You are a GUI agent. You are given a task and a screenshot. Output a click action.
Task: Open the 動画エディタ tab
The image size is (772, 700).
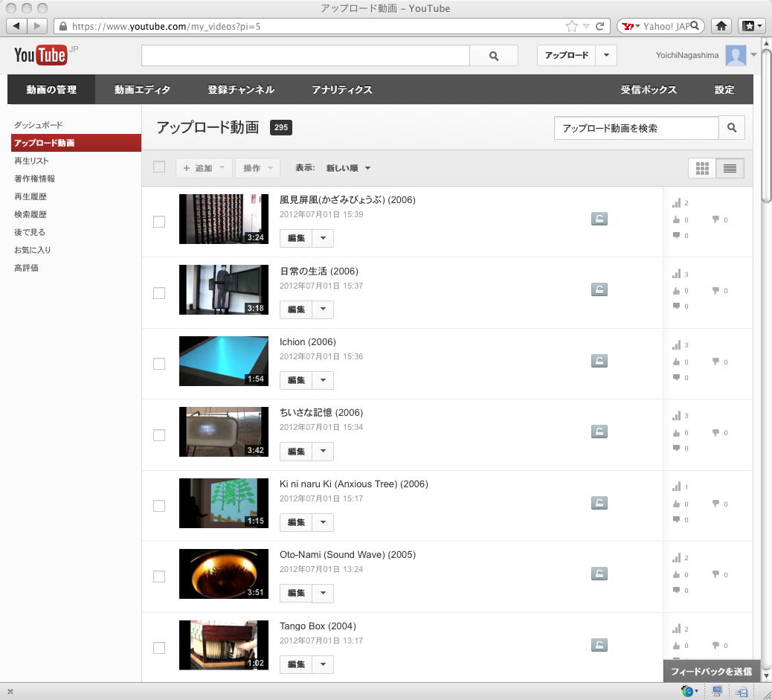pos(142,90)
